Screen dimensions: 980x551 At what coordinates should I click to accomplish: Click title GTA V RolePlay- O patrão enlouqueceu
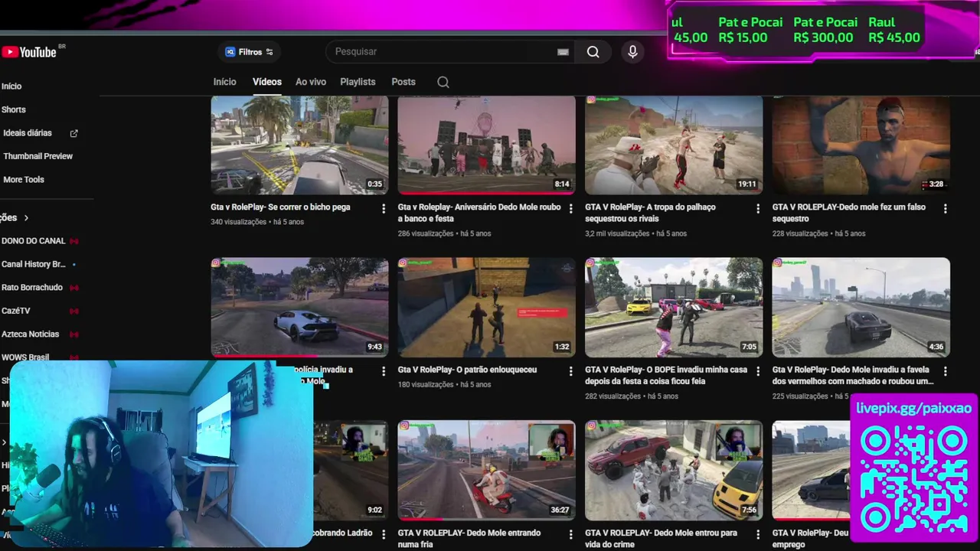tap(467, 370)
